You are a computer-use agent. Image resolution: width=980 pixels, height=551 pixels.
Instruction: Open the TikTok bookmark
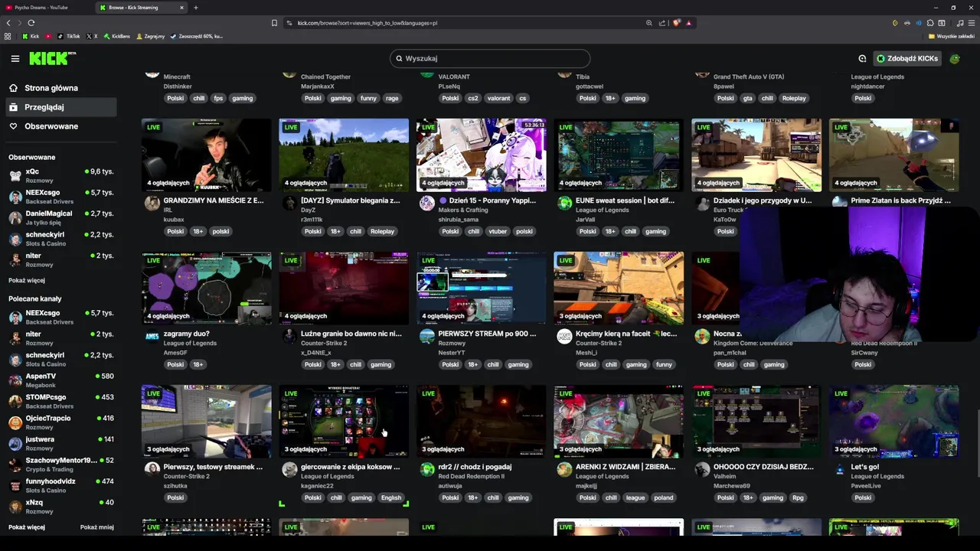(x=69, y=36)
